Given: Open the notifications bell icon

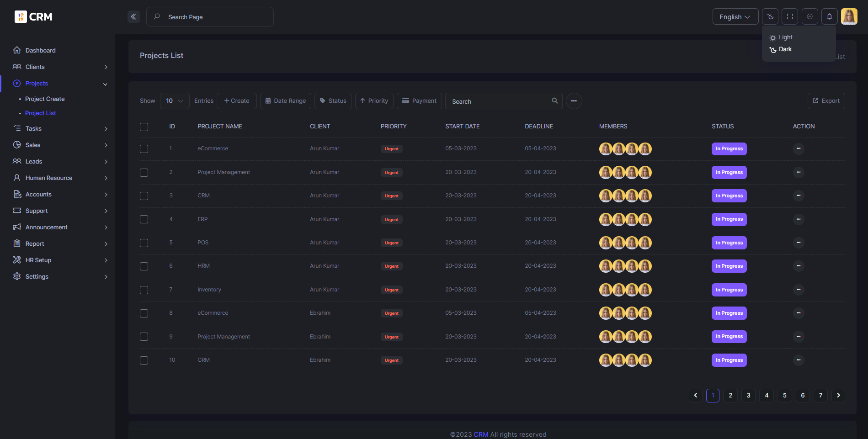Looking at the screenshot, I should (x=829, y=17).
